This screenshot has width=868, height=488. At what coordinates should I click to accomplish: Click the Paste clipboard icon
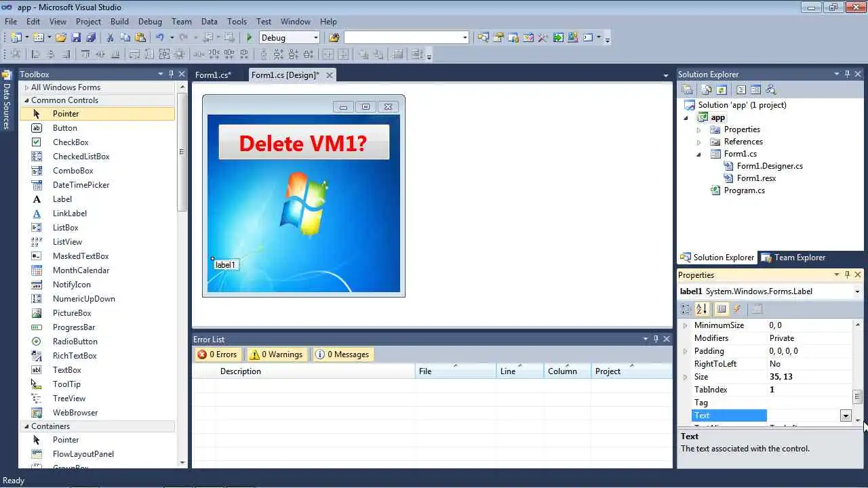coord(140,38)
